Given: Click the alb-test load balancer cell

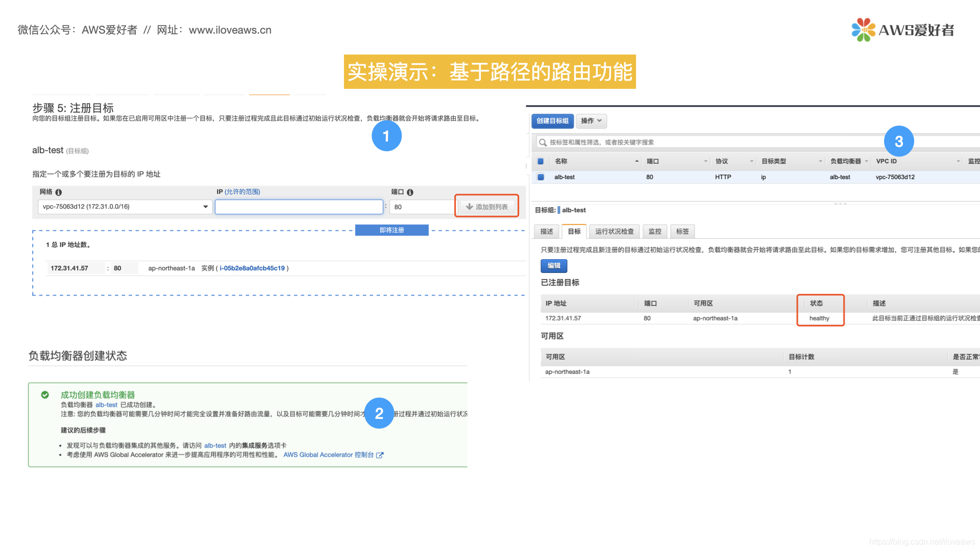Looking at the screenshot, I should [x=840, y=178].
